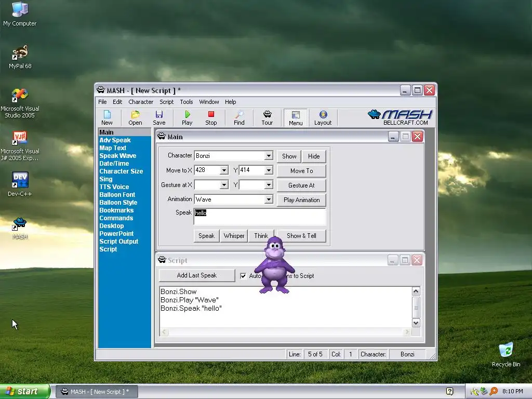Toggle the Auto add to Script checkbox
Image resolution: width=532 pixels, height=399 pixels.
(x=243, y=276)
